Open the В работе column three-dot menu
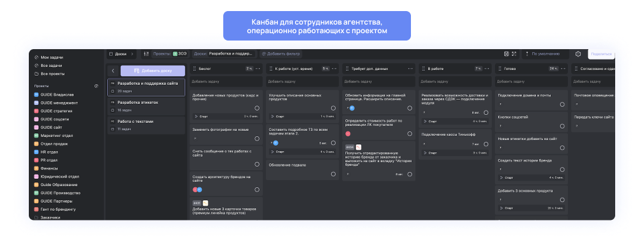 (488, 69)
